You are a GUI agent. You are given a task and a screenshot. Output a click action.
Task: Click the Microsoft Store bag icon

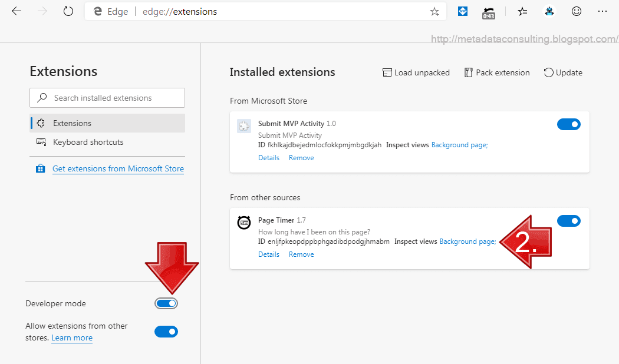click(x=40, y=169)
